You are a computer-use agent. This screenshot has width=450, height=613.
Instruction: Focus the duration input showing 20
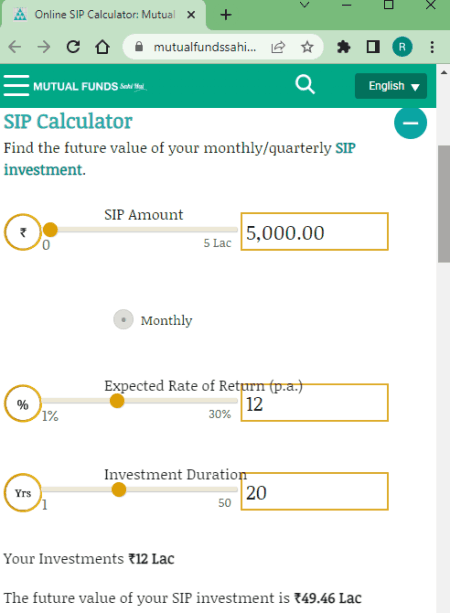pos(314,491)
